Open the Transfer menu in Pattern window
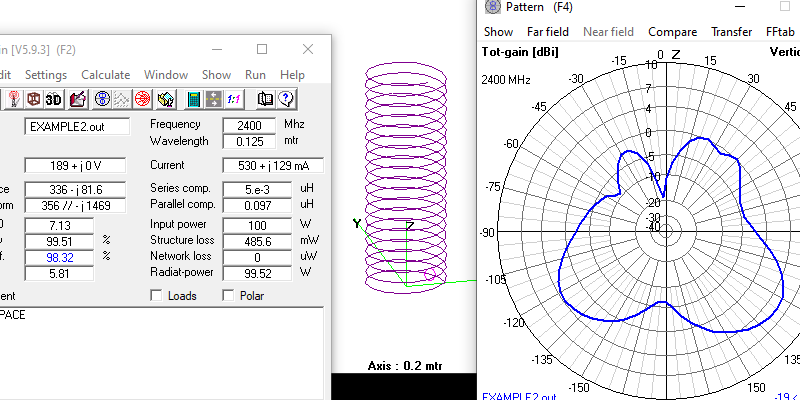The height and width of the screenshot is (400, 800). pyautogui.click(x=731, y=32)
